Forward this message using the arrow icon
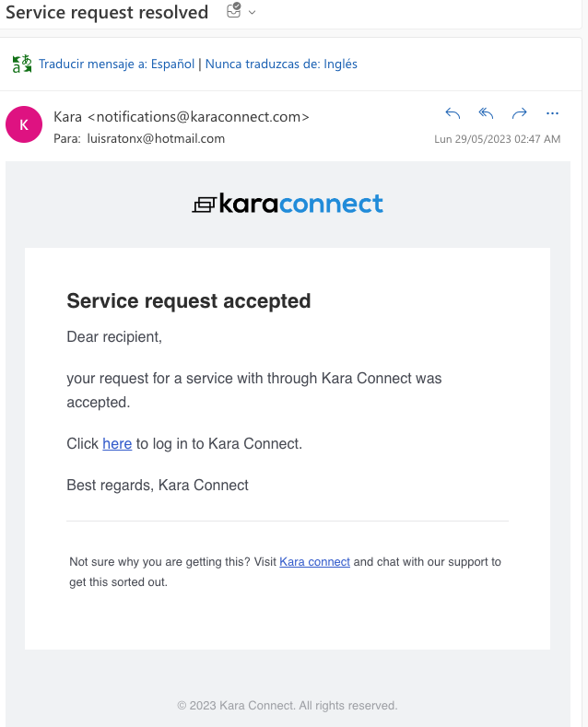Image resolution: width=588 pixels, height=727 pixels. [x=520, y=113]
